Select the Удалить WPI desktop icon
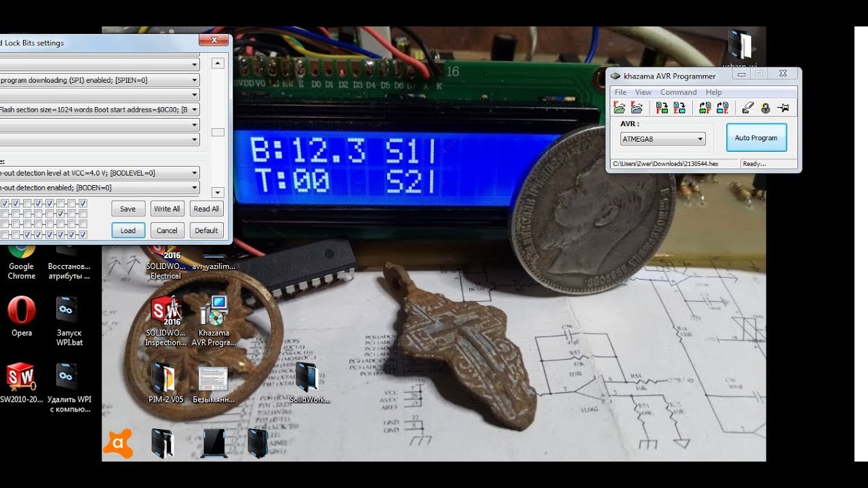Viewport: 868px width, 488px height. [x=69, y=388]
